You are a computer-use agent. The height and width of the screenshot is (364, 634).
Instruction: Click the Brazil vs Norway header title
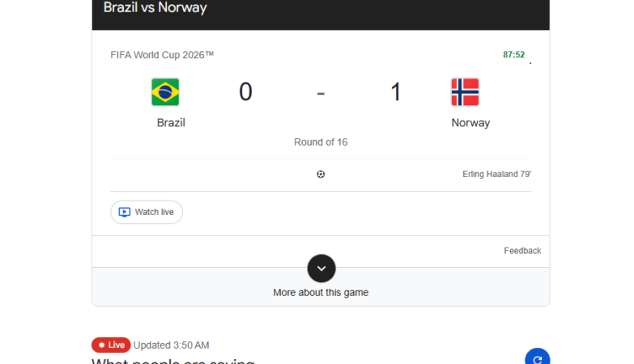pos(155,7)
